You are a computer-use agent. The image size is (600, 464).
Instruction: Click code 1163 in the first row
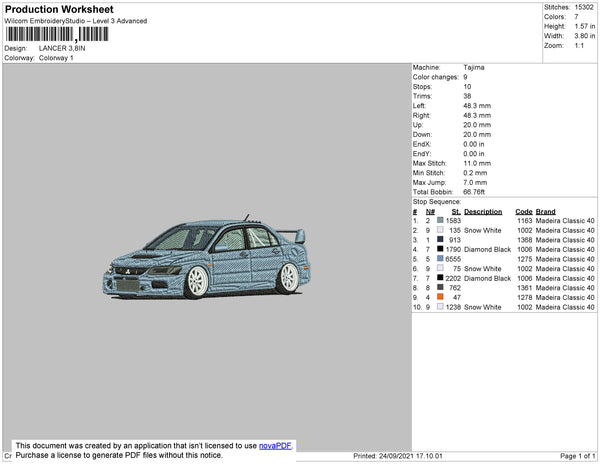point(525,221)
